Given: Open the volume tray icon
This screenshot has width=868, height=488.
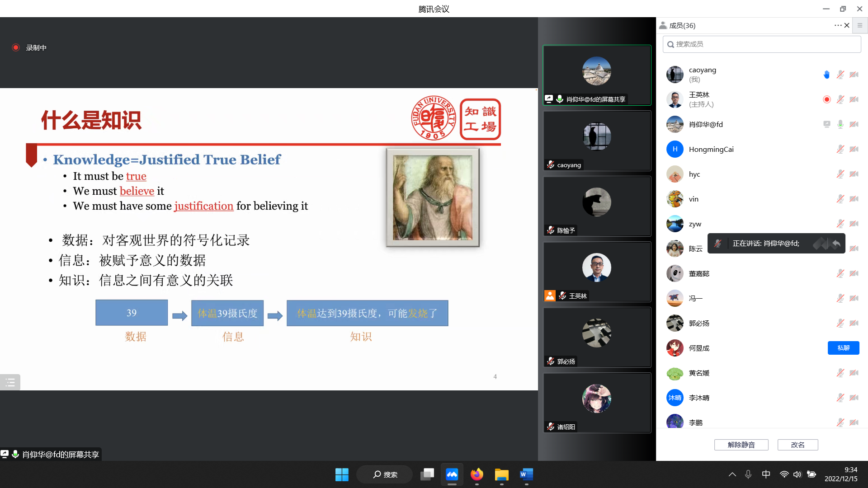Looking at the screenshot, I should click(797, 474).
